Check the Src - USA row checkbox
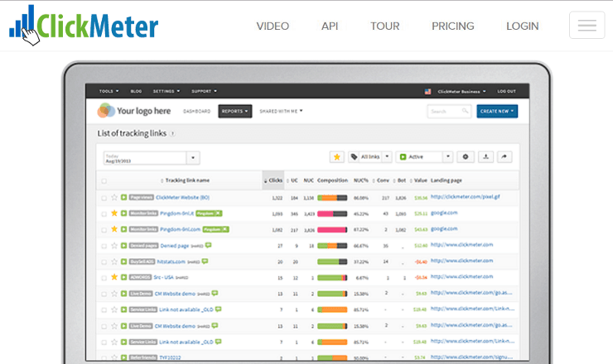This screenshot has height=364, width=613. [x=104, y=278]
